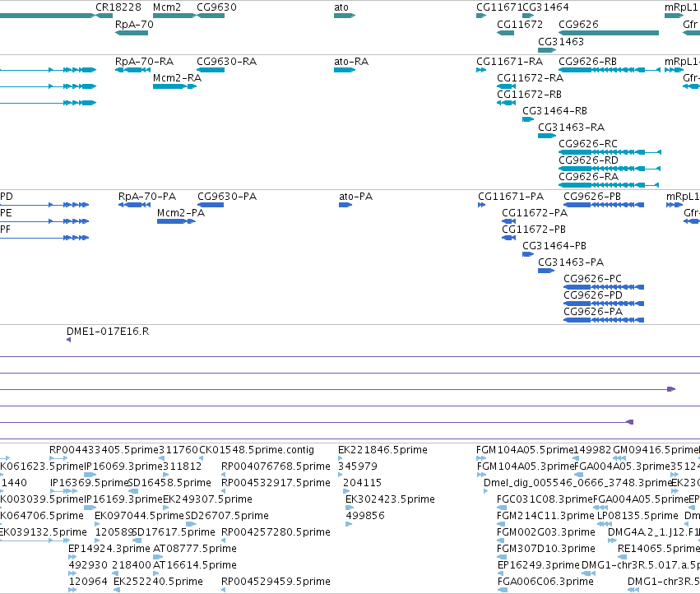Click the FGM214C11.3prime EST label

tap(545, 516)
